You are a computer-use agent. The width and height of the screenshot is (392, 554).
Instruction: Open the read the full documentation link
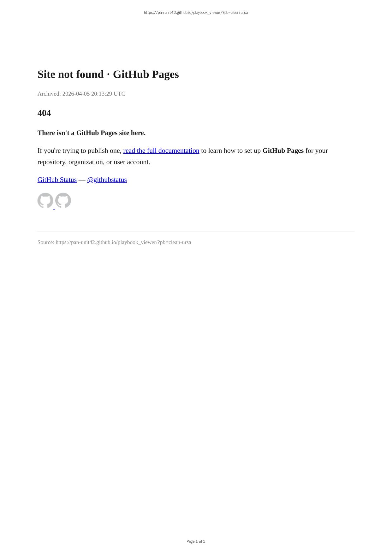161,151
